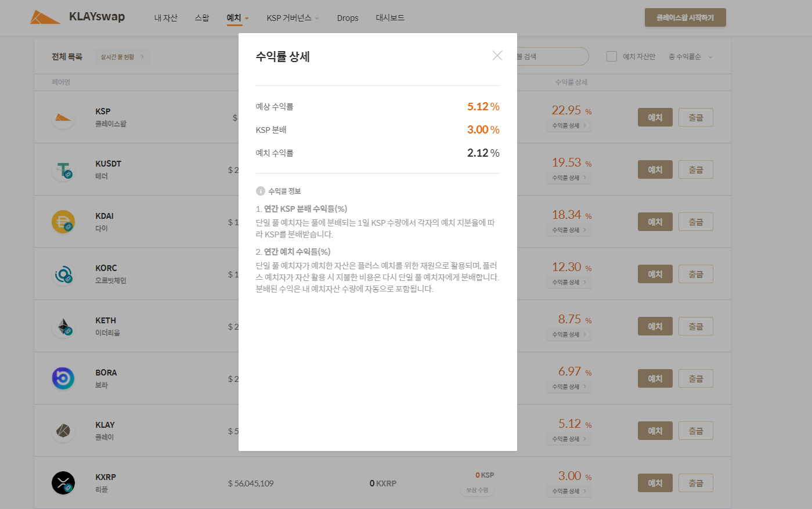Click 출금 button for BORA
The image size is (812, 509).
tap(696, 378)
